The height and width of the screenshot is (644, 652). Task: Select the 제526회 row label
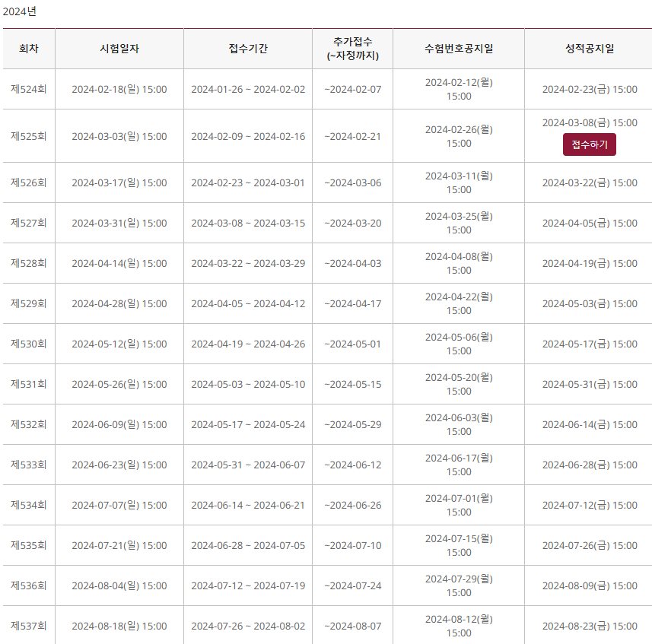point(29,182)
